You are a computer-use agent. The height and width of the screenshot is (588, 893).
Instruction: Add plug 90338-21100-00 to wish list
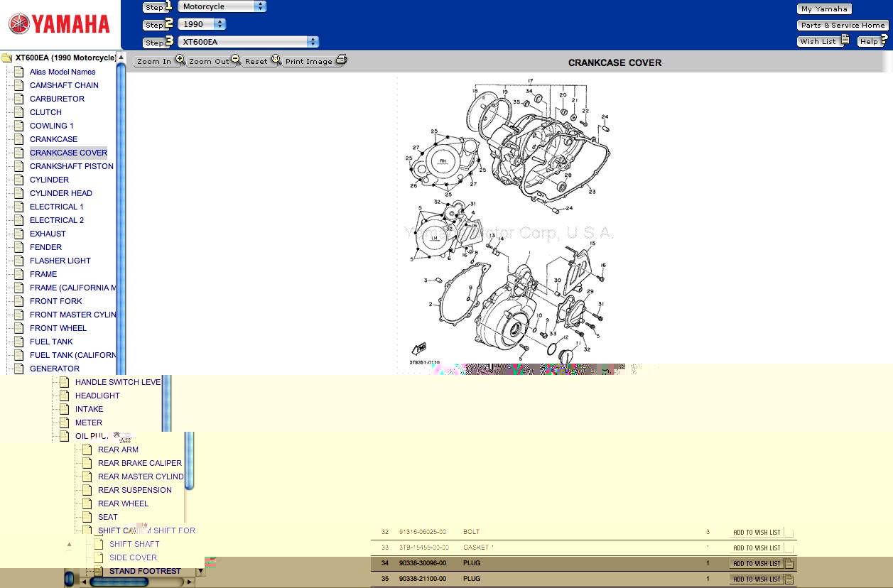757,579
